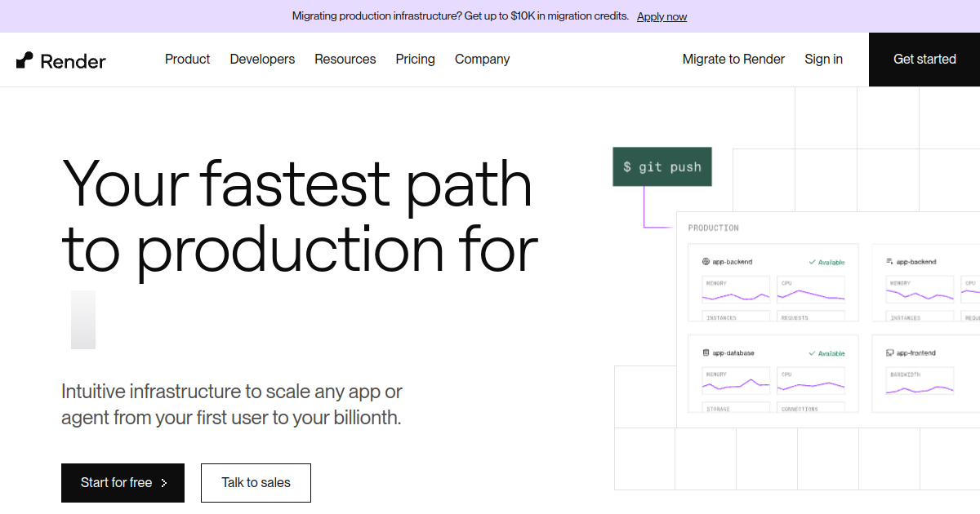Click the list icon beside the right app-backend
The image size is (980, 514).
coord(889,262)
